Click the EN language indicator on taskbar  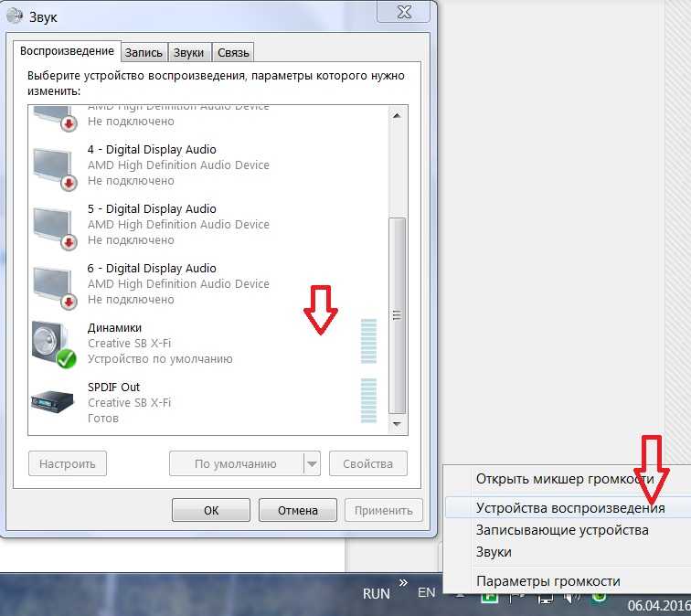[426, 592]
